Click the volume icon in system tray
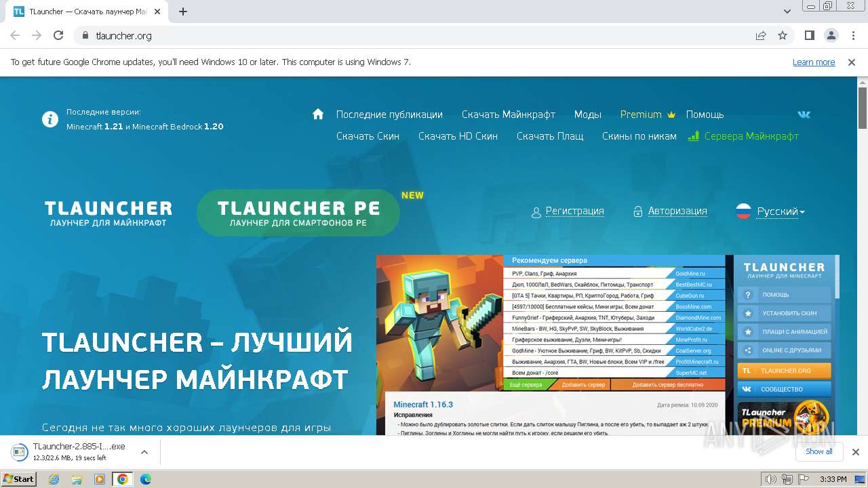Image resolution: width=868 pixels, height=488 pixels. (771, 479)
